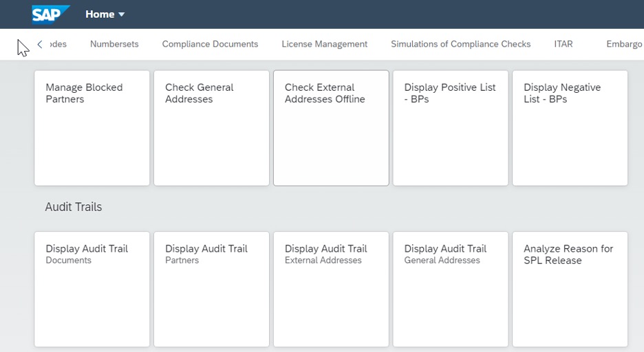
Task: Launch Check External Addresses Offline tile
Action: coord(331,128)
